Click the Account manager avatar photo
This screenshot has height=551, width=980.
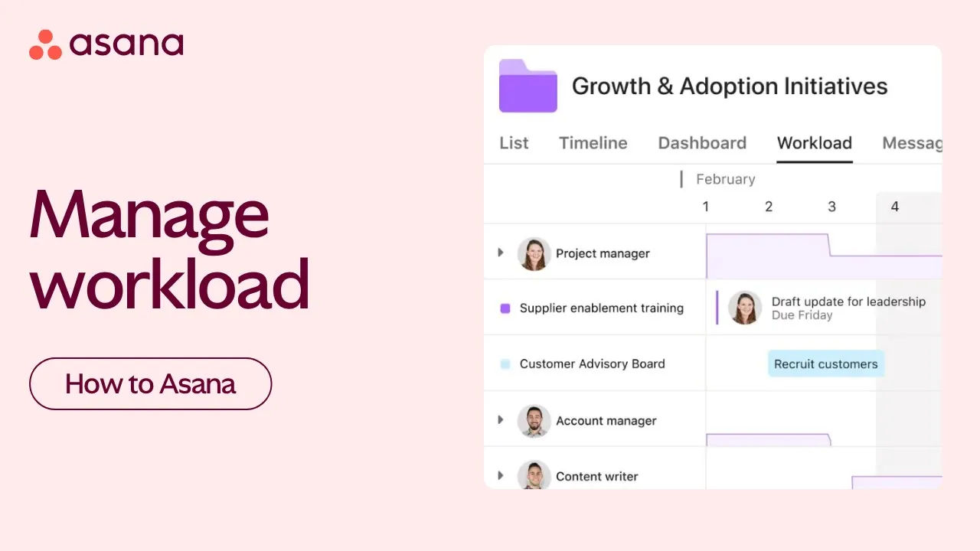[534, 421]
